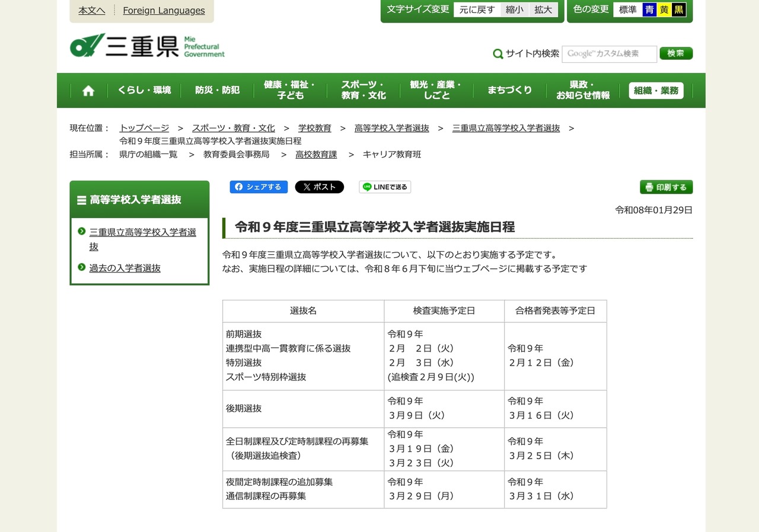The image size is (759, 532).
Task: Enlarge text size with 拡大
Action: point(543,10)
